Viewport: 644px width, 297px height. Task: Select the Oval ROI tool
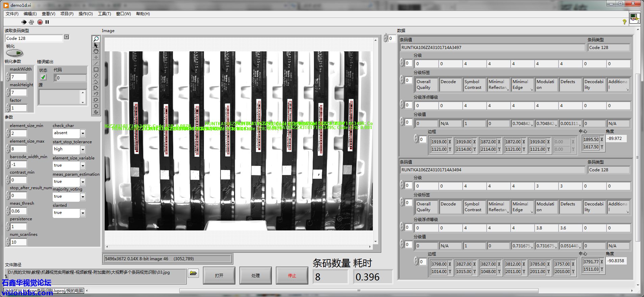coord(96,106)
